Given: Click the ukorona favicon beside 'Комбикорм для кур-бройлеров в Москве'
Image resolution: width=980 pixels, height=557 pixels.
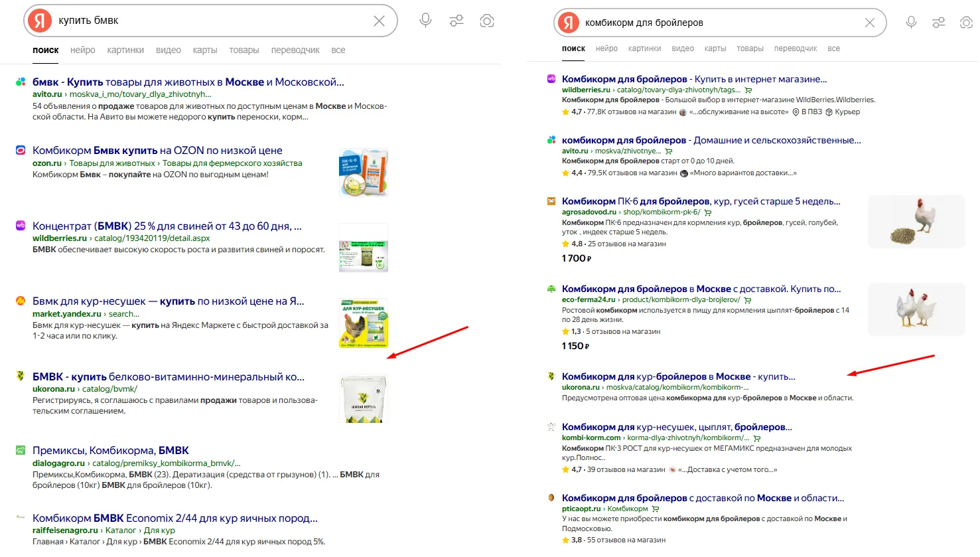Looking at the screenshot, I should pos(551,376).
